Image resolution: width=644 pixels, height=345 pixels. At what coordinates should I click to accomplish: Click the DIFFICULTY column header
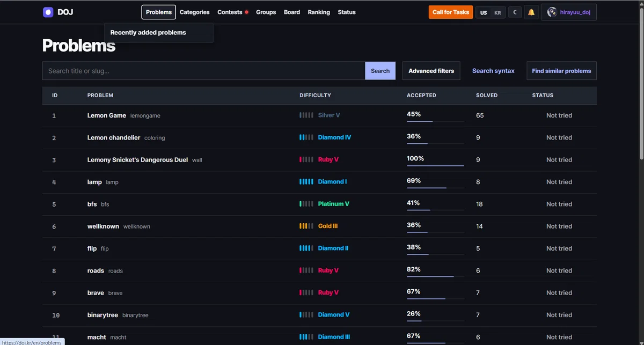coord(315,96)
